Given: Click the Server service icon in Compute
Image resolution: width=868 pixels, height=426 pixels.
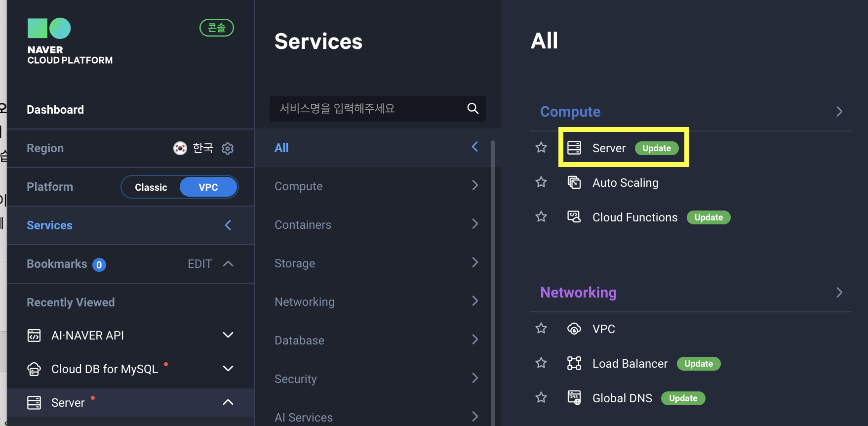Looking at the screenshot, I should [574, 148].
